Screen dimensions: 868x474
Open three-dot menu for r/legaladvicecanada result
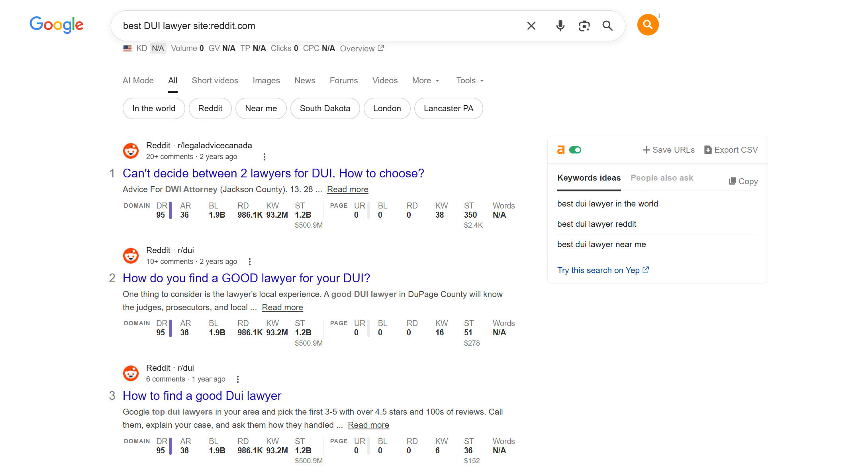point(264,157)
